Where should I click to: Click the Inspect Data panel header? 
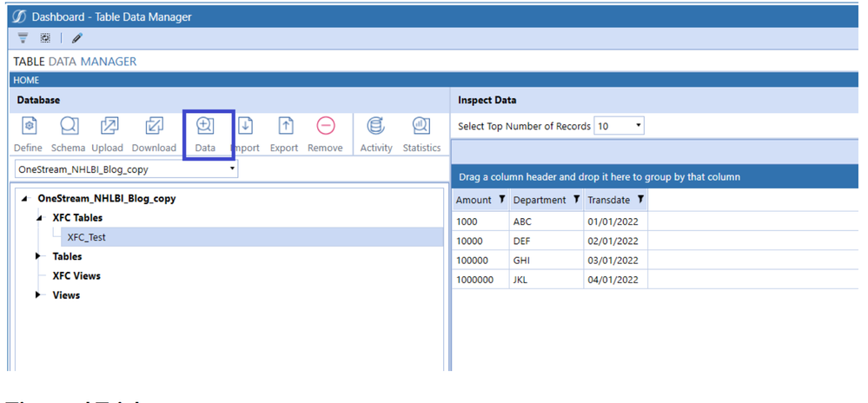coord(655,100)
